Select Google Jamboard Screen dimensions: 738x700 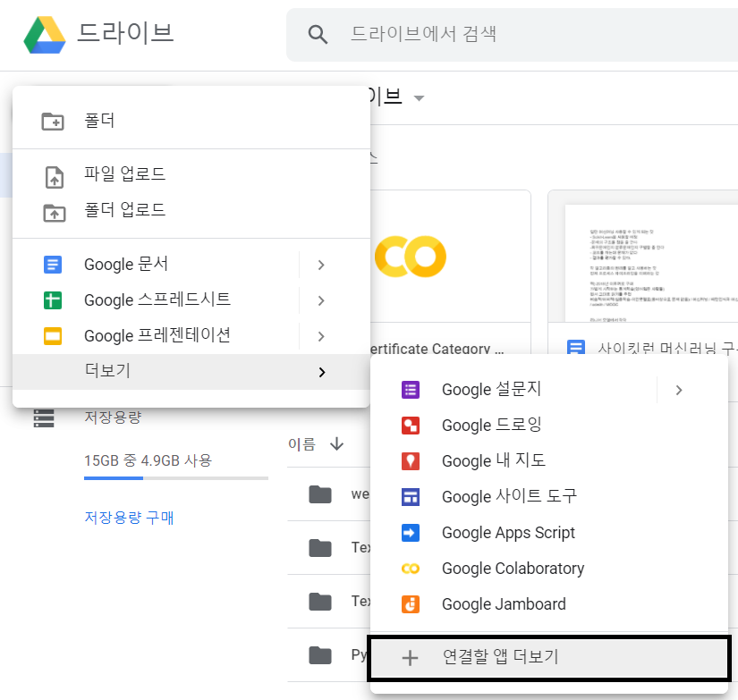[549, 604]
